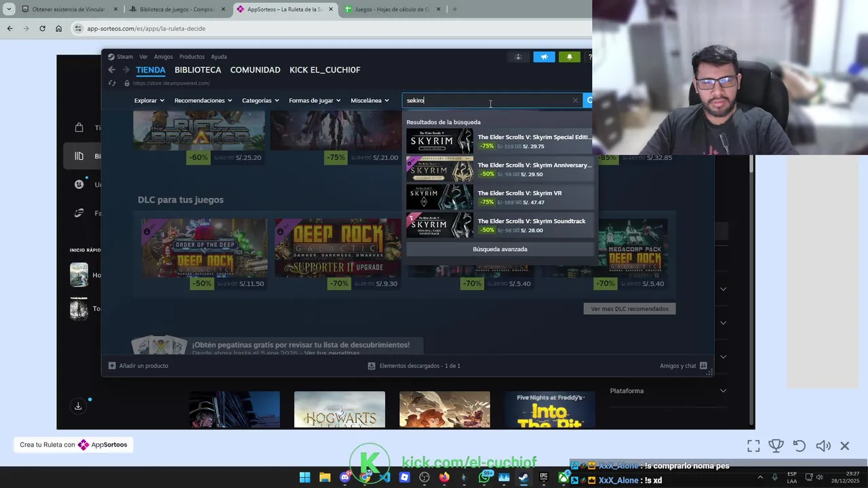Screen dimensions: 868x488
Task: Expand the Recomendaciones dropdown
Action: 203,100
